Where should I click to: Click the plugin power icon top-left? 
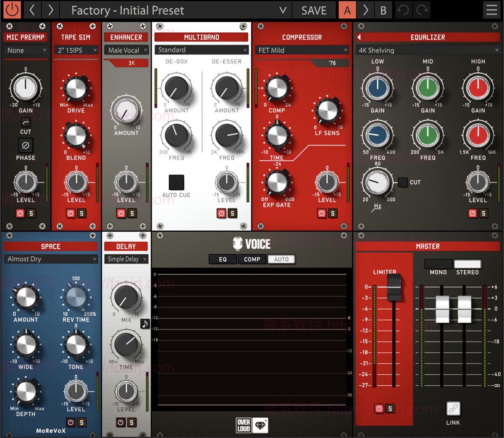pos(12,9)
